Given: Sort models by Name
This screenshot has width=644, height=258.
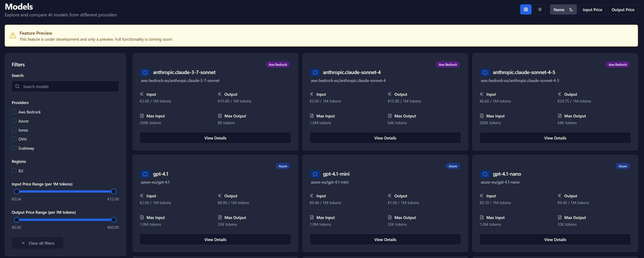Looking at the screenshot, I should pos(559,9).
